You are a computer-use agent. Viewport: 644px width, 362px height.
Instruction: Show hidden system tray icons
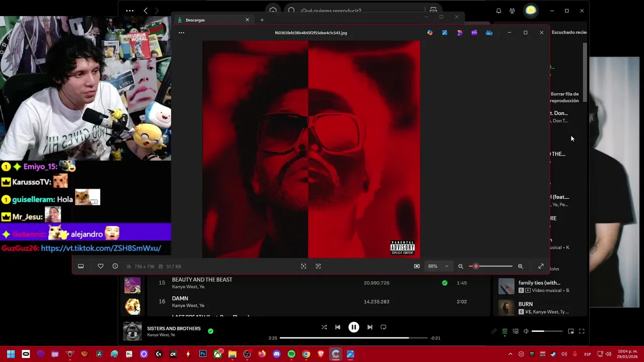click(x=510, y=354)
